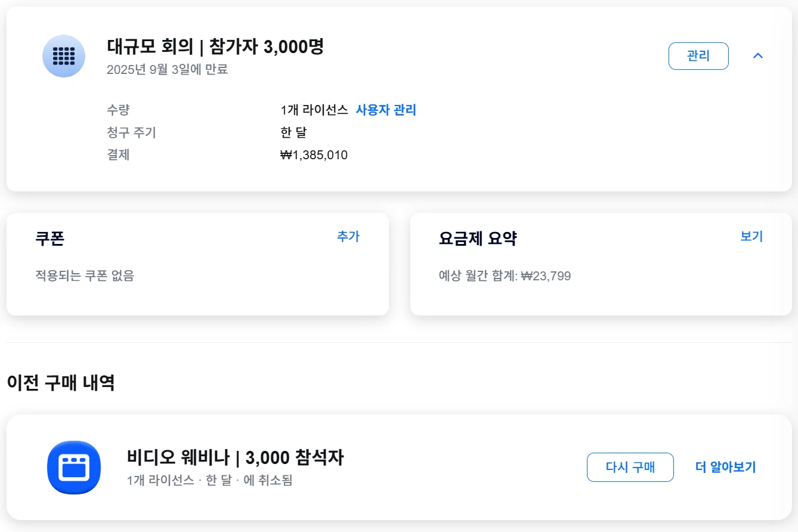Click the blue Video Webinar icon

coord(73,468)
